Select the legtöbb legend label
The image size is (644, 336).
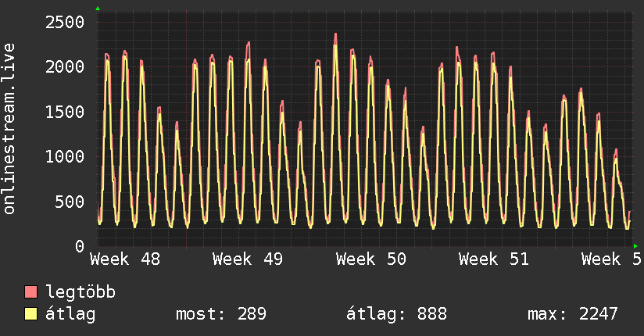[80, 291]
